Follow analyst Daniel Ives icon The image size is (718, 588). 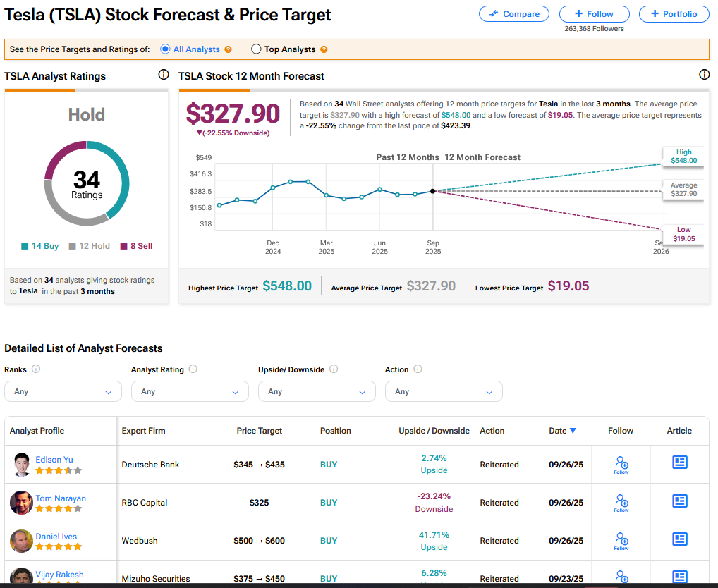pyautogui.click(x=621, y=541)
